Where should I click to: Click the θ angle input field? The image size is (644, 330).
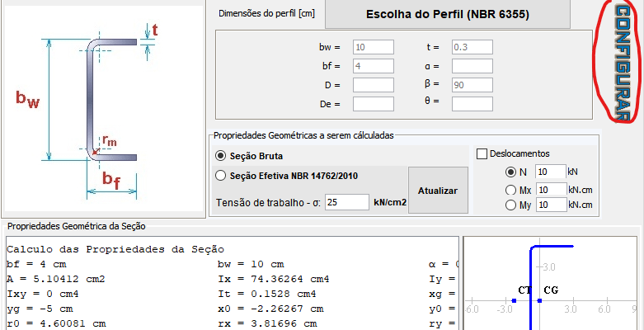472,102
